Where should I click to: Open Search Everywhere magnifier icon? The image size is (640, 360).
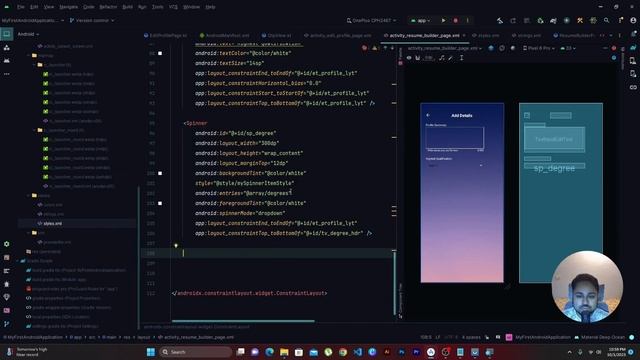pos(607,20)
